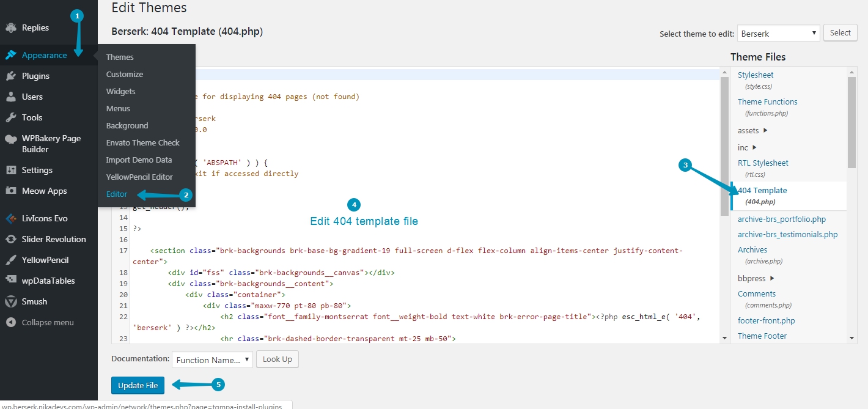868x409 pixels.
Task: Click the Users icon in sidebar
Action: coord(11,97)
